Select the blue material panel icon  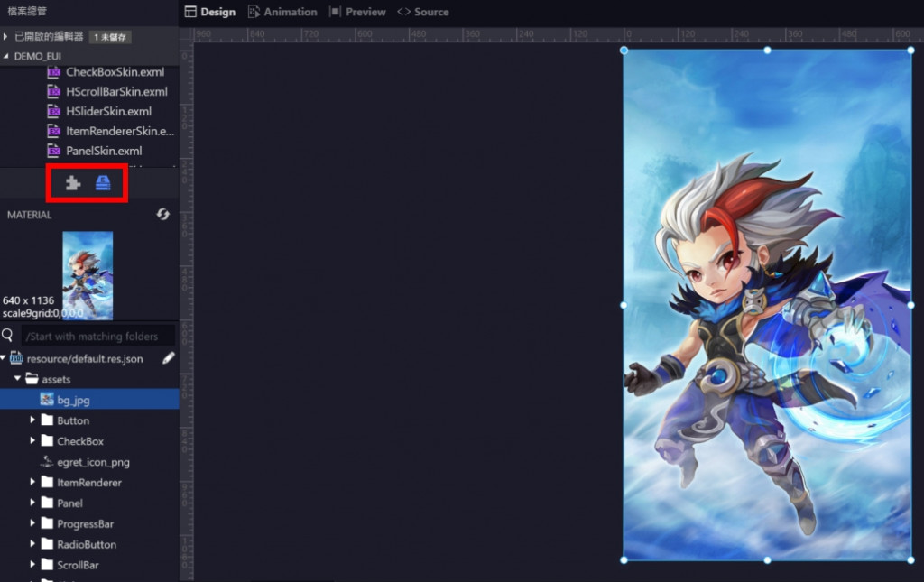pos(103,183)
